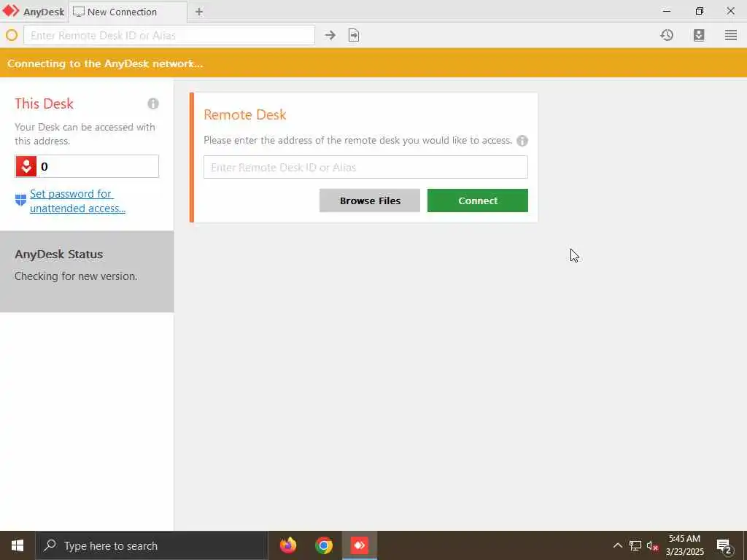The image size is (747, 560).
Task: Open Chrome from the taskbar
Action: [x=324, y=545]
